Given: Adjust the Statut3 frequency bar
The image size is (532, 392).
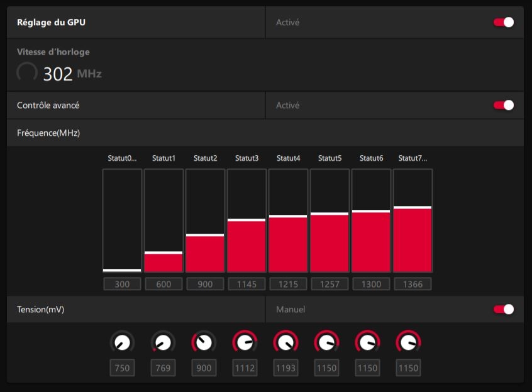Looking at the screenshot, I should (x=247, y=220).
